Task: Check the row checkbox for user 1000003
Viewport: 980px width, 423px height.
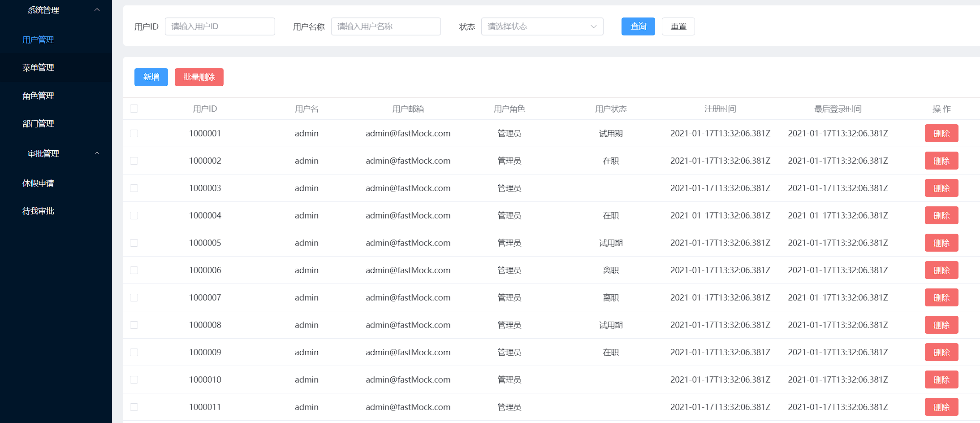Action: point(134,188)
